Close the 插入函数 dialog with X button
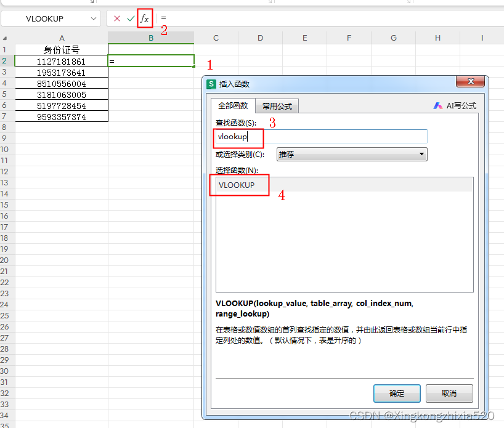 click(x=470, y=82)
